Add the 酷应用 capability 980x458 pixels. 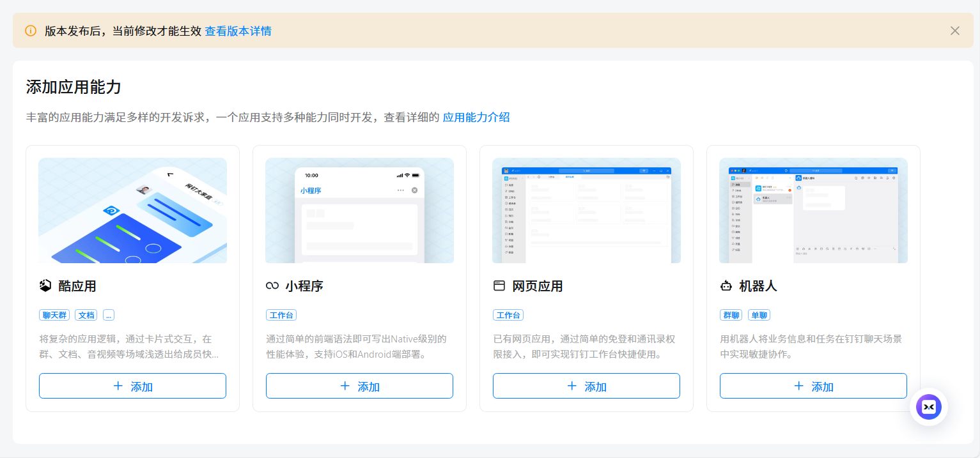click(x=132, y=386)
